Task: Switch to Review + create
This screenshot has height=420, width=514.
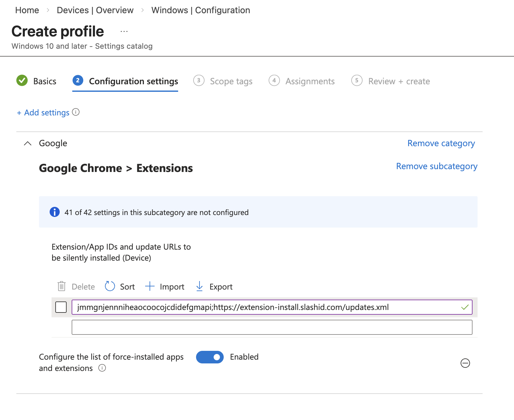Action: pos(398,81)
